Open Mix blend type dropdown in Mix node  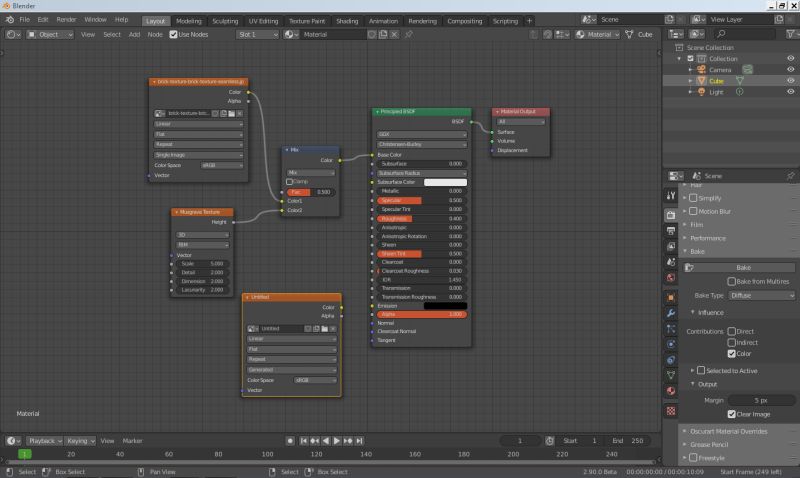pos(310,173)
